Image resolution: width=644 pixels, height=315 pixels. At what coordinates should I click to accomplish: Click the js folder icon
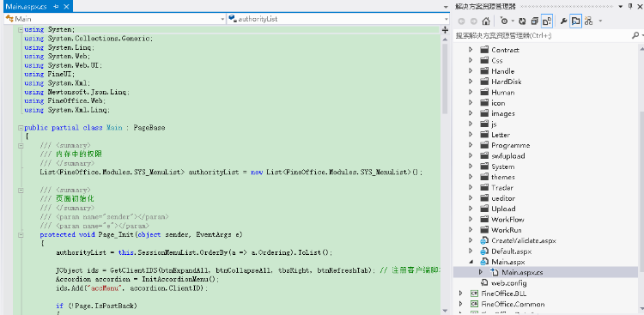pyautogui.click(x=483, y=124)
